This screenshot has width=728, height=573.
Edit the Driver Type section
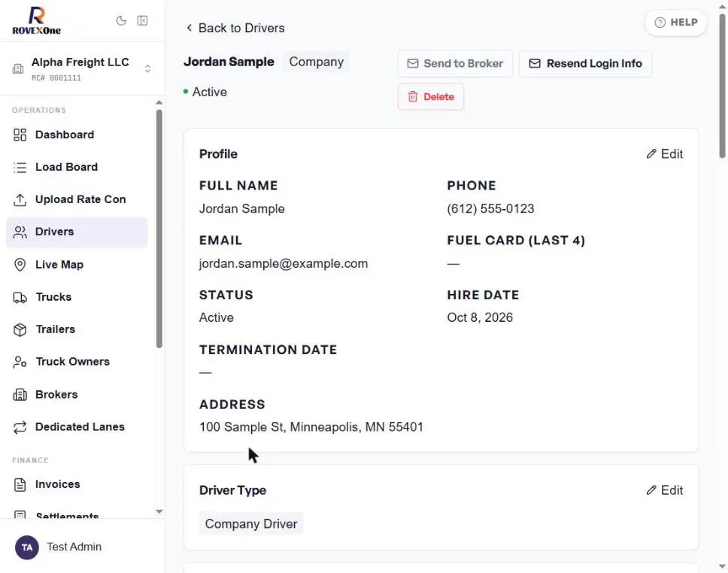[664, 490]
